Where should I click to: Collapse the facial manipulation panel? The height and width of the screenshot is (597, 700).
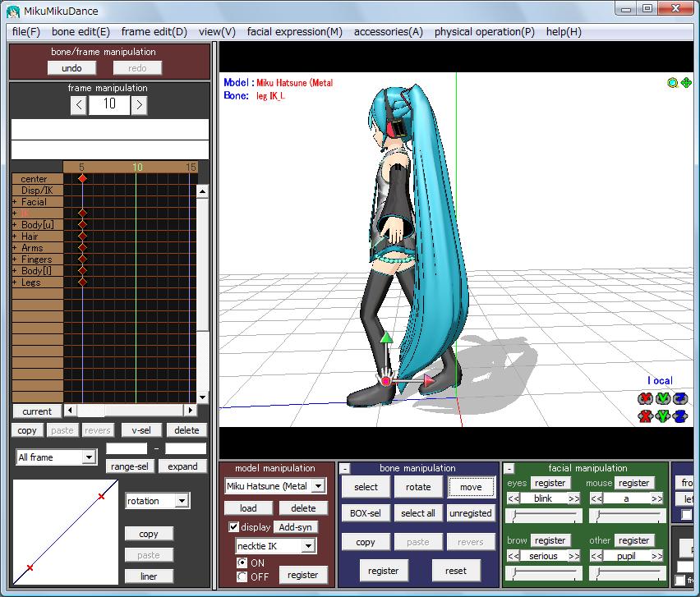point(509,469)
